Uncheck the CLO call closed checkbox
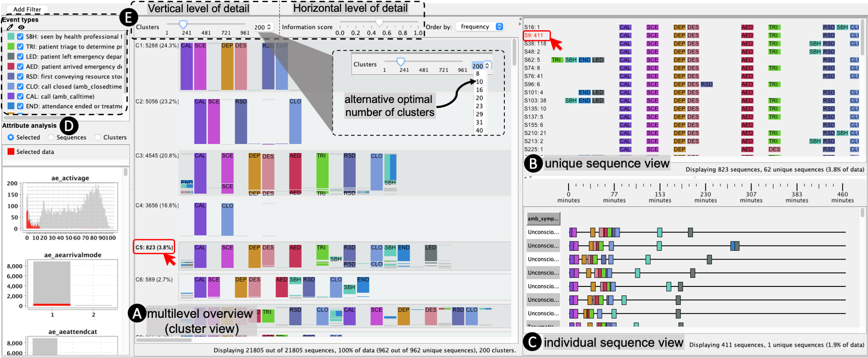This screenshot has height=358, width=868. (20, 86)
